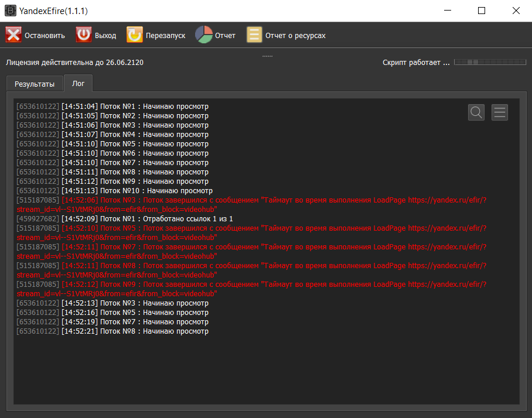The height and width of the screenshot is (418, 532).
Task: Open the hamburger menu icon in log panel
Action: [x=500, y=112]
